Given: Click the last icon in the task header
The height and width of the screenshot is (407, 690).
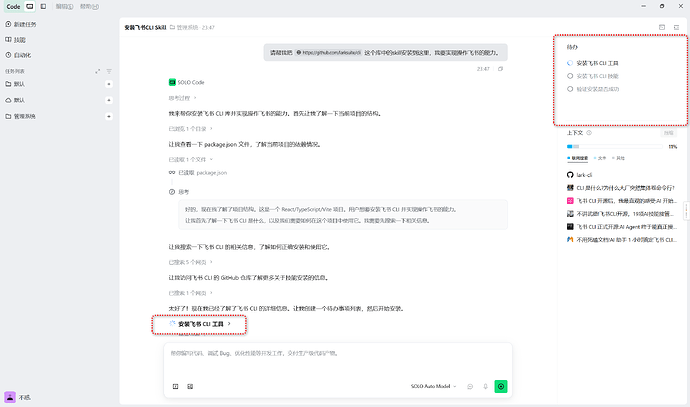Looking at the screenshot, I should point(676,27).
